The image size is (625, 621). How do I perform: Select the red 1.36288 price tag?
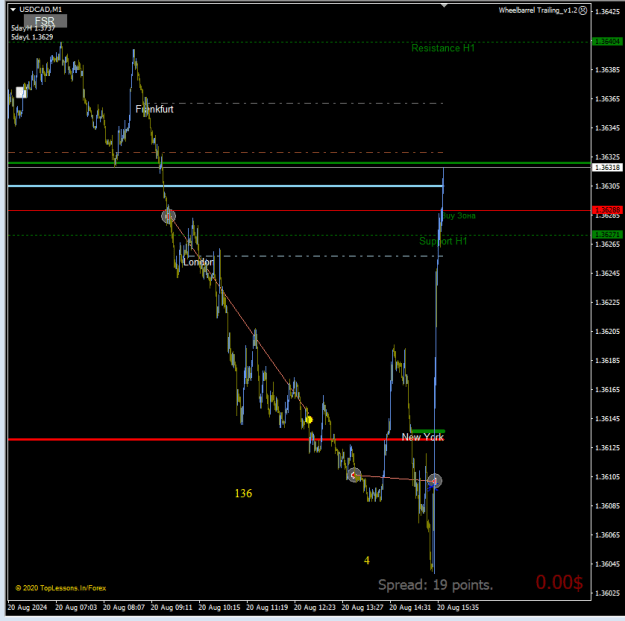607,210
